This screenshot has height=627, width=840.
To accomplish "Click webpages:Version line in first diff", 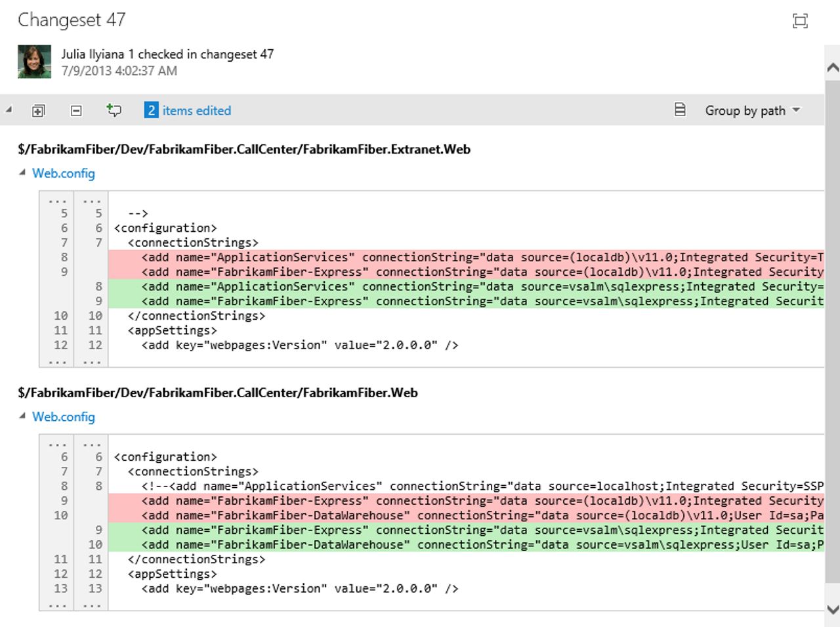I will click(x=300, y=345).
